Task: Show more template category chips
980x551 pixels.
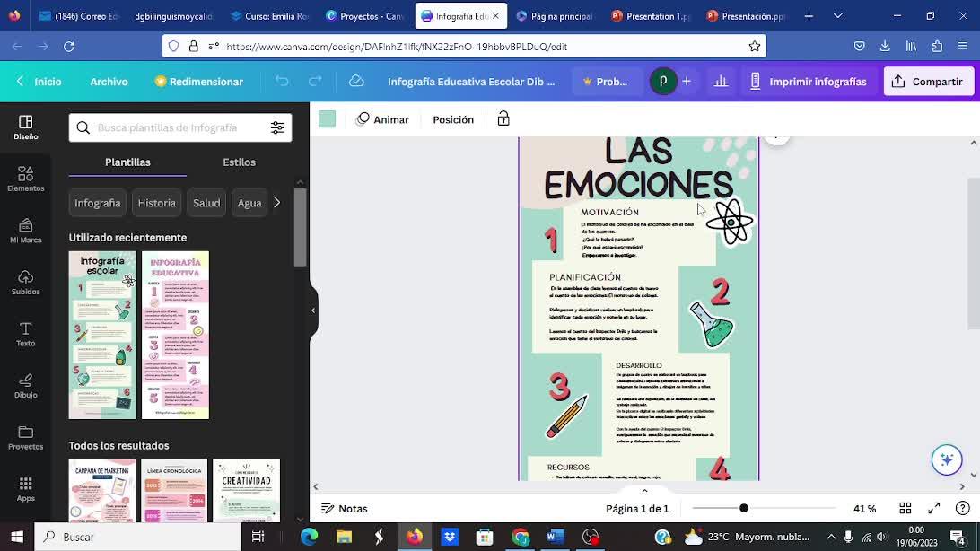Action: pos(277,203)
